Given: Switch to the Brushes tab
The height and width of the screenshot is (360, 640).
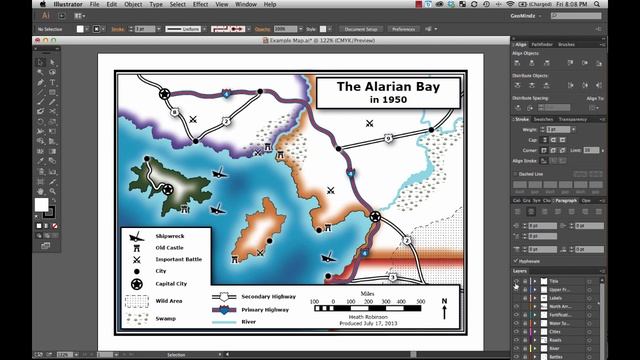Looking at the screenshot, I should pyautogui.click(x=566, y=44).
